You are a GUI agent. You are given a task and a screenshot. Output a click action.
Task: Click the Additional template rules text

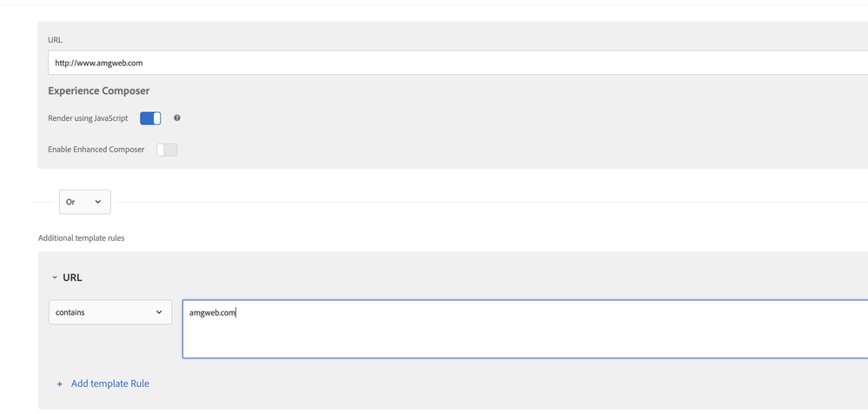[x=82, y=238]
